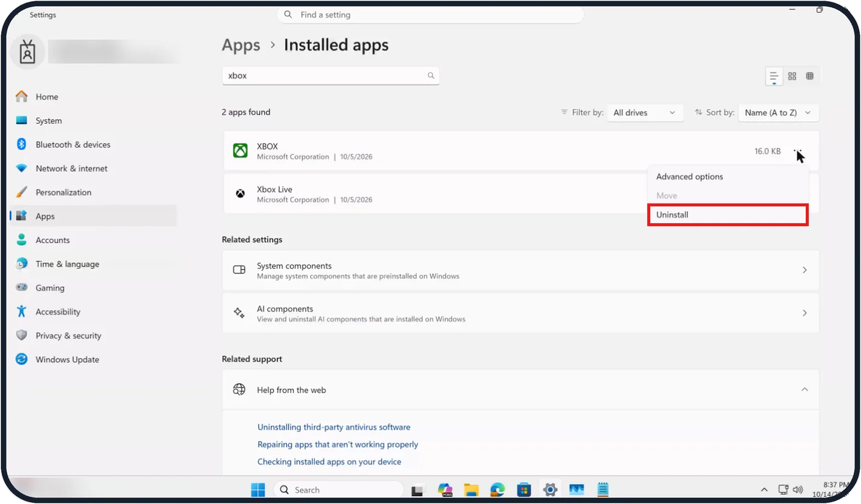
Task: Open Microsoft Edge from the taskbar
Action: [497, 490]
